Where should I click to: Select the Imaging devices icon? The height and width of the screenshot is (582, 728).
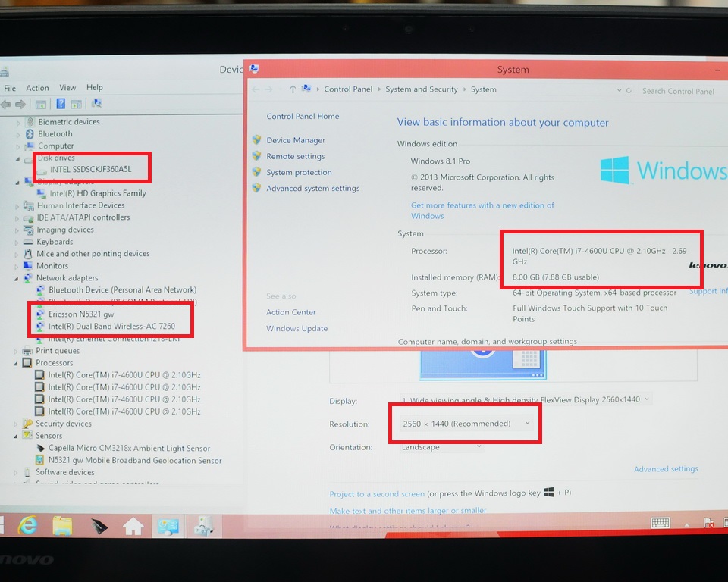pos(29,230)
